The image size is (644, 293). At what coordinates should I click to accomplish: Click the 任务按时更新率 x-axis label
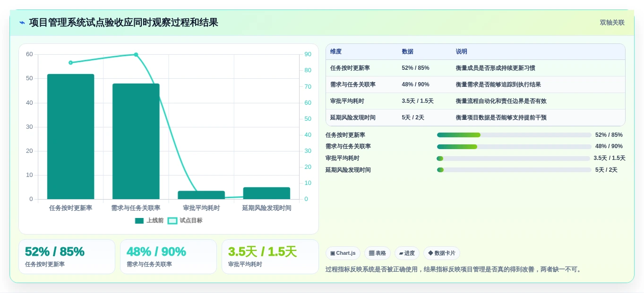[x=70, y=208]
